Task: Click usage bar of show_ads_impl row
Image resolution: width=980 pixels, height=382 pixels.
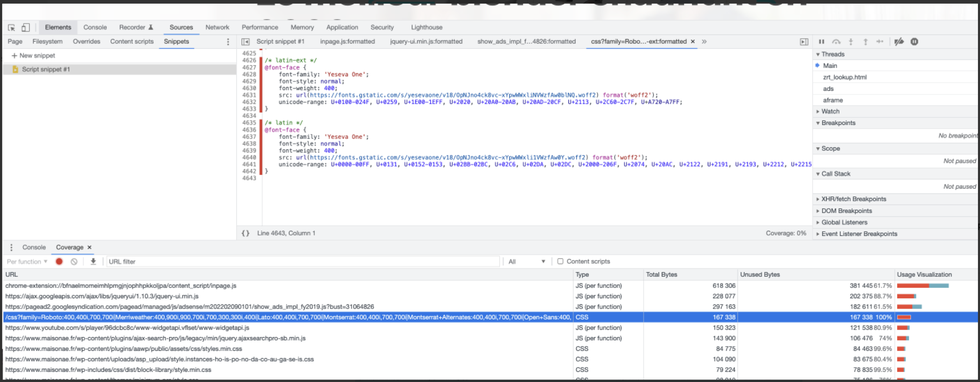Action: pos(909,307)
